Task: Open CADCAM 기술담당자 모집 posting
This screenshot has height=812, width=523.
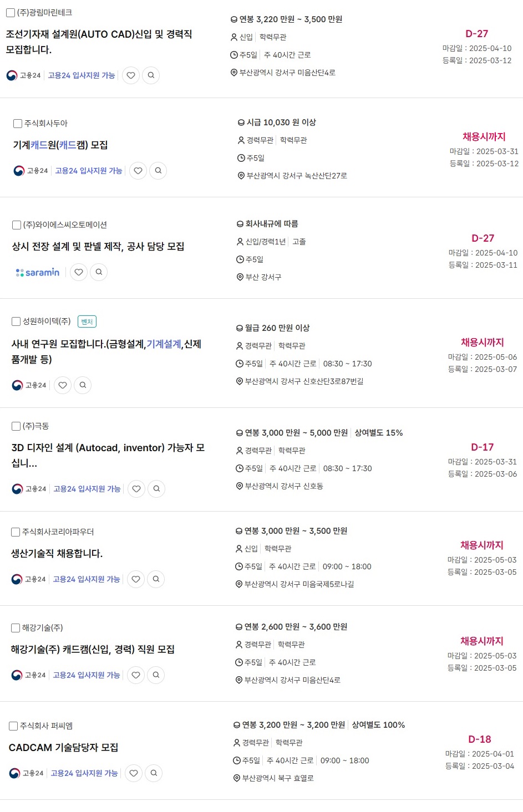Action: click(64, 748)
